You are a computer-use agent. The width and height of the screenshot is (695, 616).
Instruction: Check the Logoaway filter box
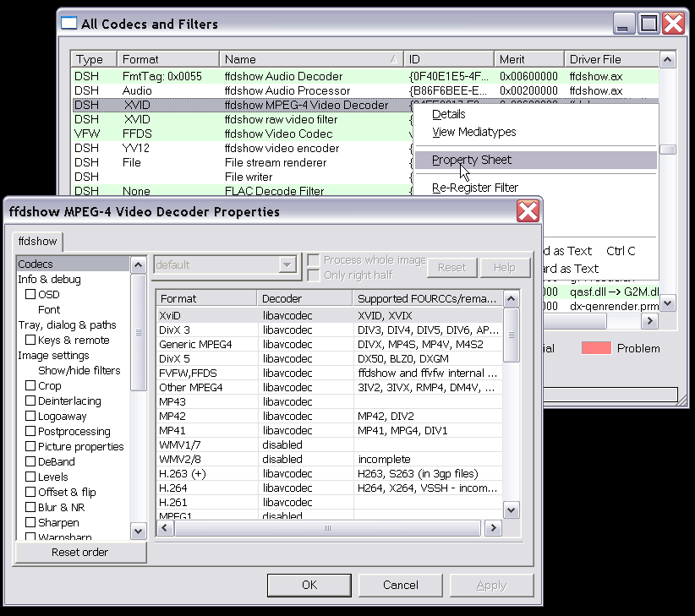[30, 416]
